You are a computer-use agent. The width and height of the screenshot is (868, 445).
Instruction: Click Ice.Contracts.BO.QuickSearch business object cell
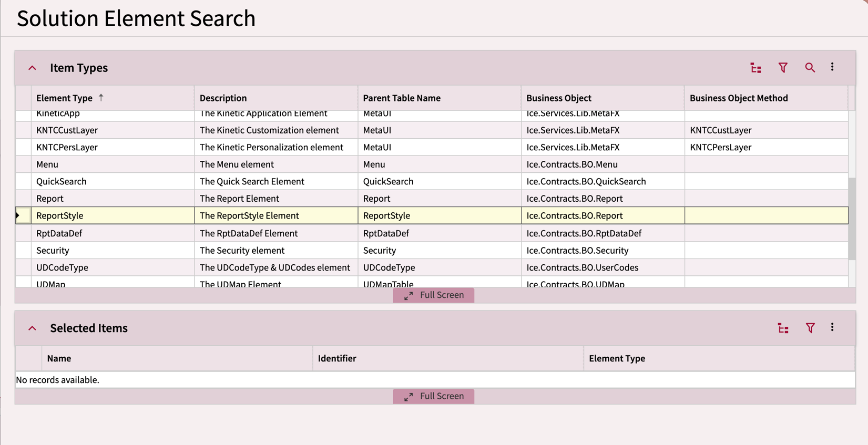click(x=603, y=182)
